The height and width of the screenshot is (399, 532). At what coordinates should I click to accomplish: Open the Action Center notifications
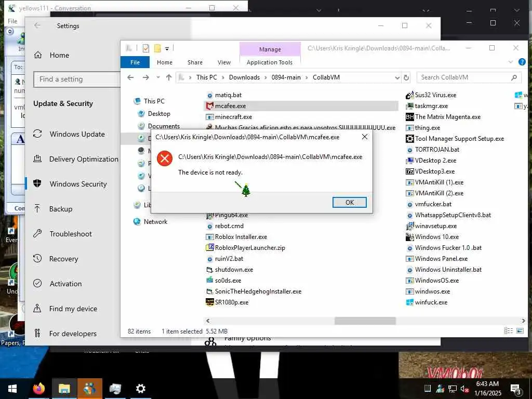pos(516,389)
